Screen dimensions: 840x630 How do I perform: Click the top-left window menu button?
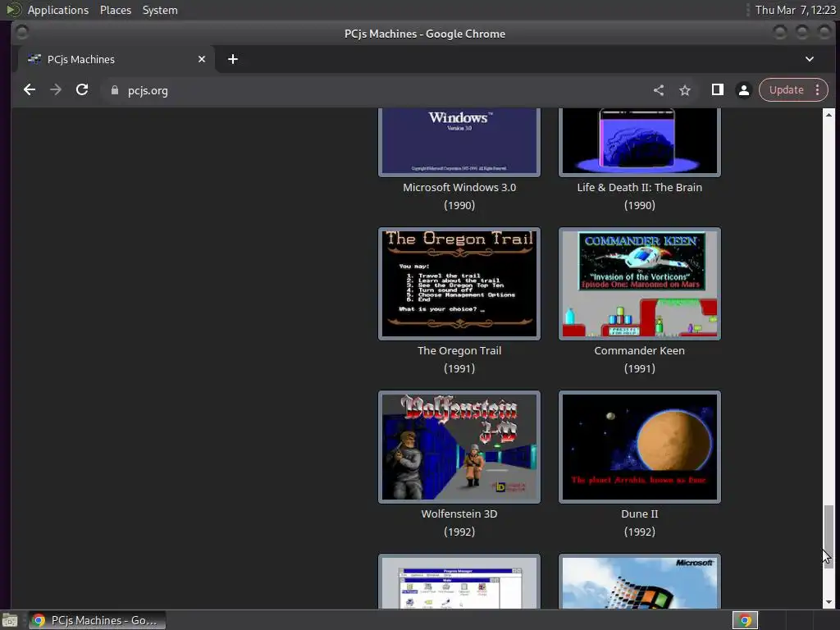(22, 33)
